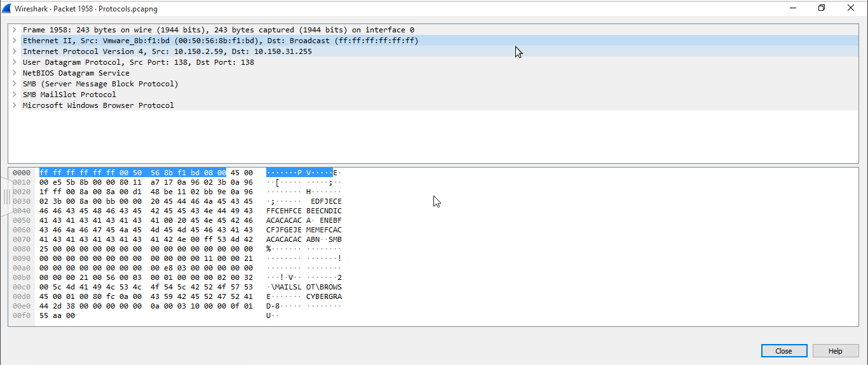Click offset 0090 in hex dump
Screen dimensions: 868x365
(22, 258)
